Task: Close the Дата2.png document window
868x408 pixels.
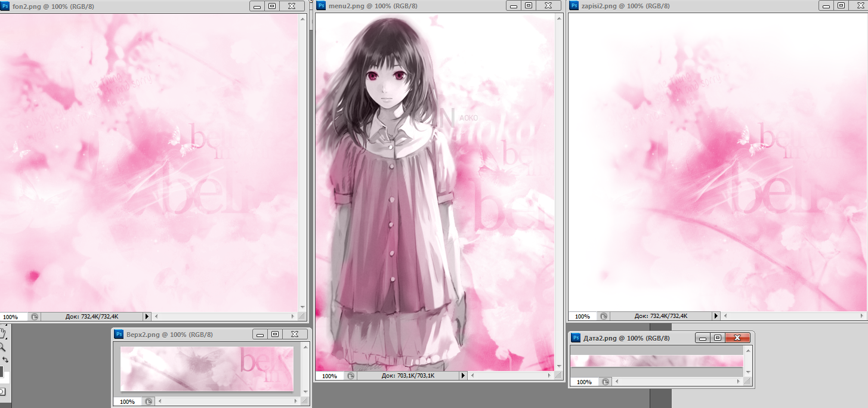Action: pyautogui.click(x=737, y=338)
